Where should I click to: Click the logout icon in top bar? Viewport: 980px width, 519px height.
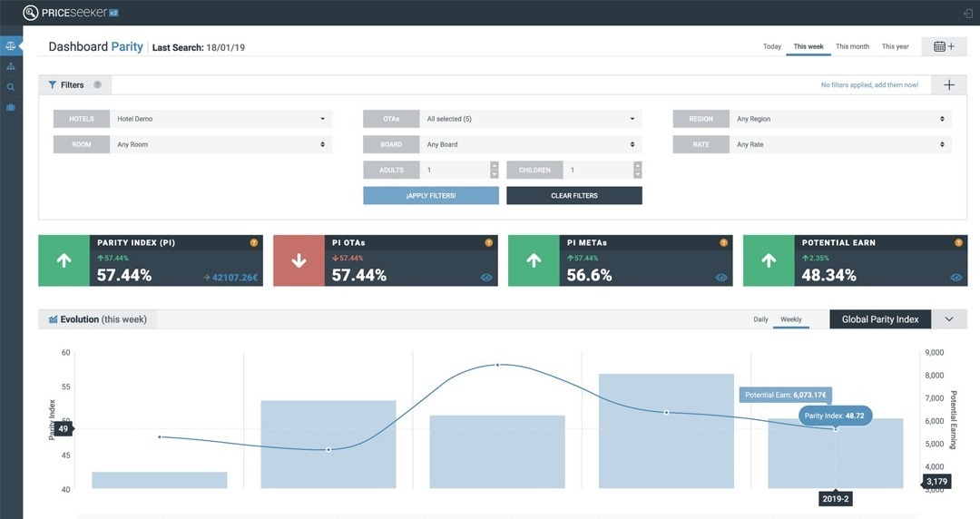[968, 13]
